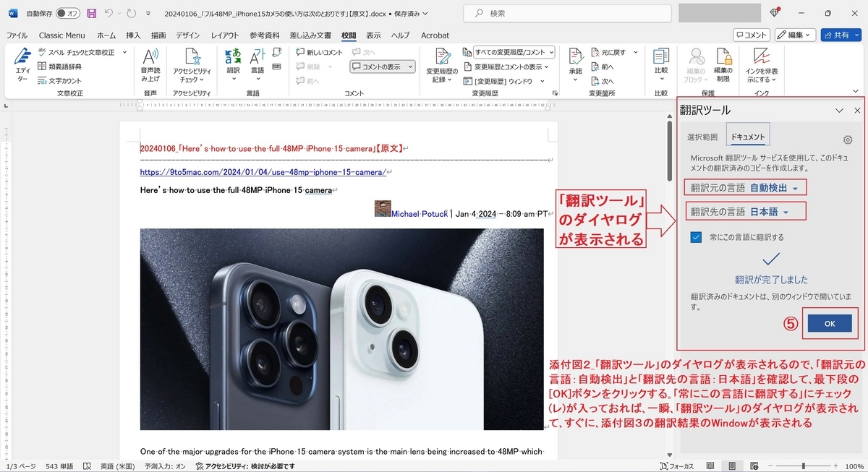The image size is (868, 472).
Task: Save the document with the floppy icon
Action: (92, 14)
